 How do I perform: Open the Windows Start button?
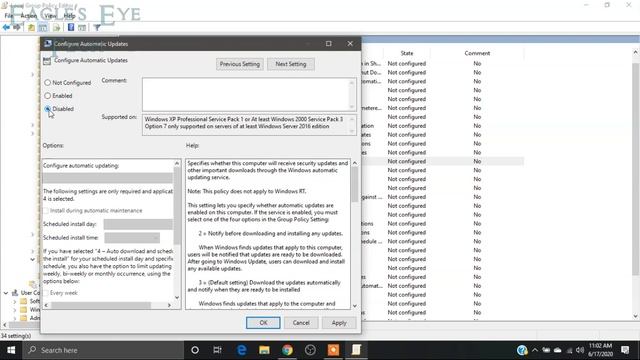(x=11, y=350)
